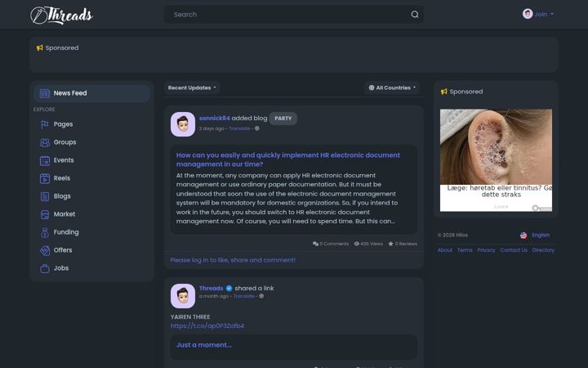The height and width of the screenshot is (368, 588).
Task: Open Blogs in sidebar
Action: click(x=91, y=196)
